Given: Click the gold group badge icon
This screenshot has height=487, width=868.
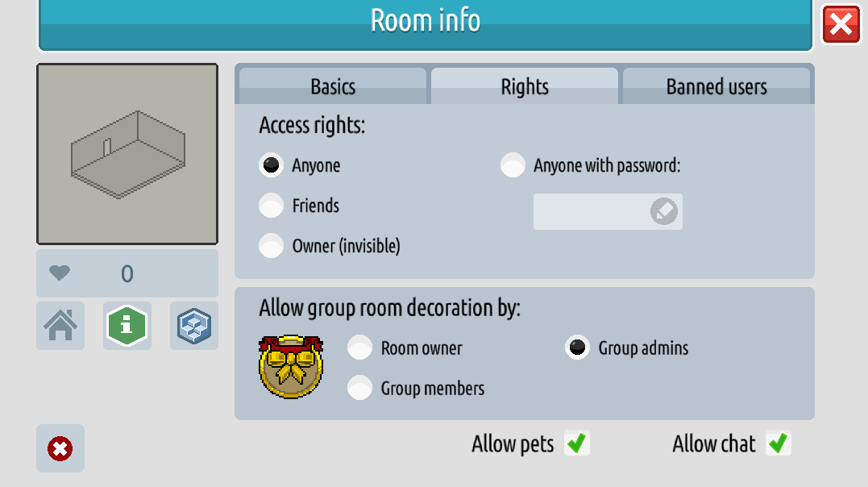Looking at the screenshot, I should coord(291,368).
